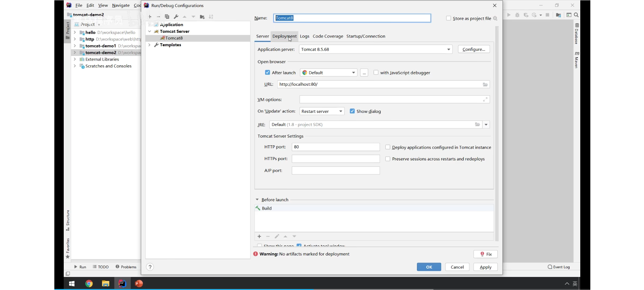Click the Fix button

pos(486,254)
